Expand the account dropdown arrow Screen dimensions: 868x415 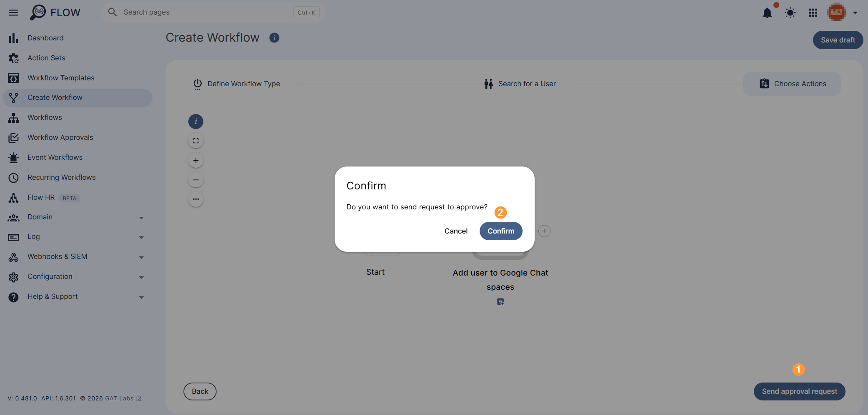(855, 13)
